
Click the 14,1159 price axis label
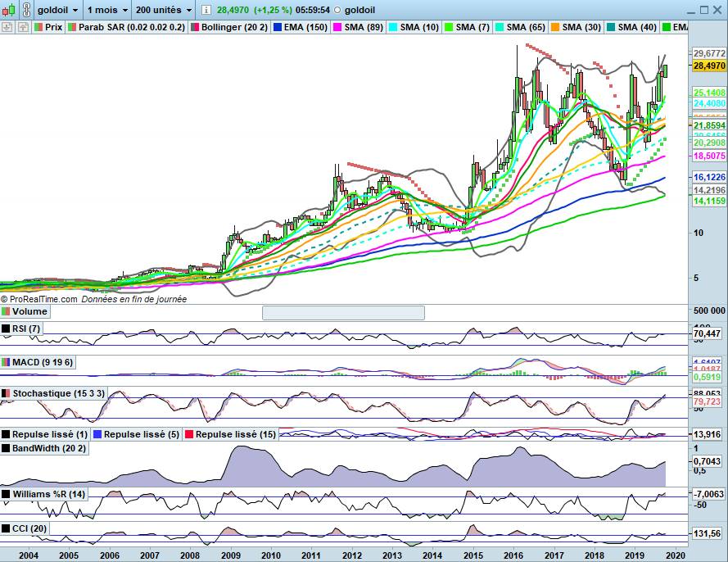tap(709, 201)
